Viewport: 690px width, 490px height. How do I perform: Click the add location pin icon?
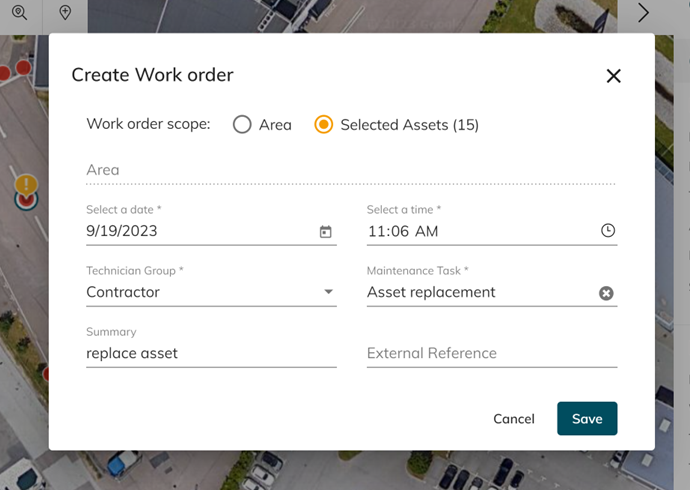(65, 13)
